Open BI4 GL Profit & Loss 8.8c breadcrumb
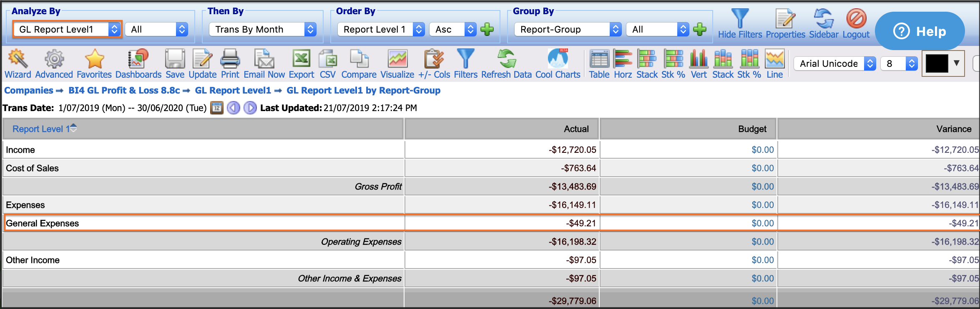 124,90
